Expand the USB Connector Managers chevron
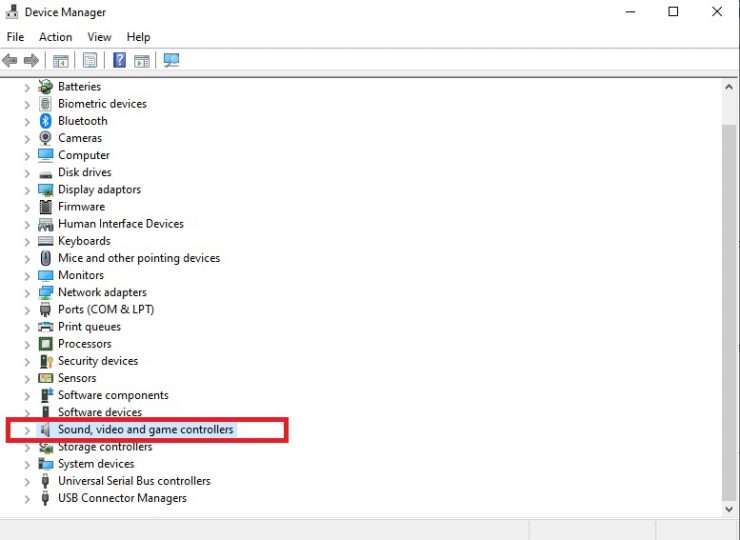This screenshot has height=540, width=740. [27, 499]
